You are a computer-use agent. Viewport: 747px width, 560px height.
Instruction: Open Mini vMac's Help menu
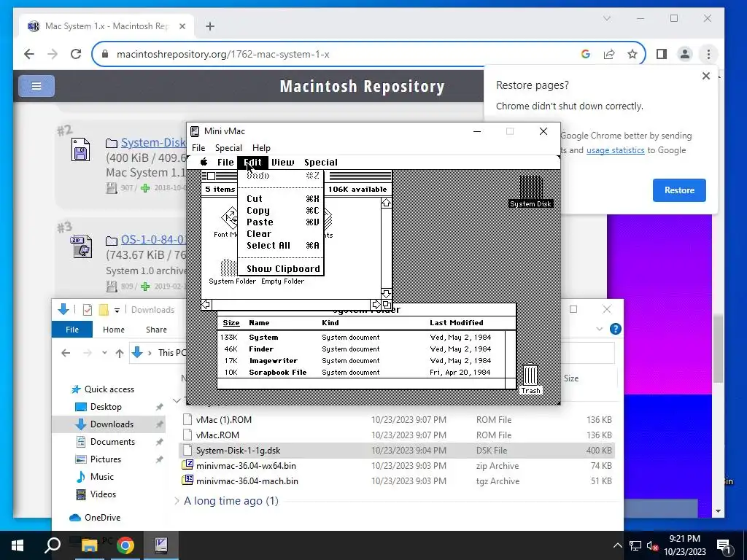tap(261, 147)
